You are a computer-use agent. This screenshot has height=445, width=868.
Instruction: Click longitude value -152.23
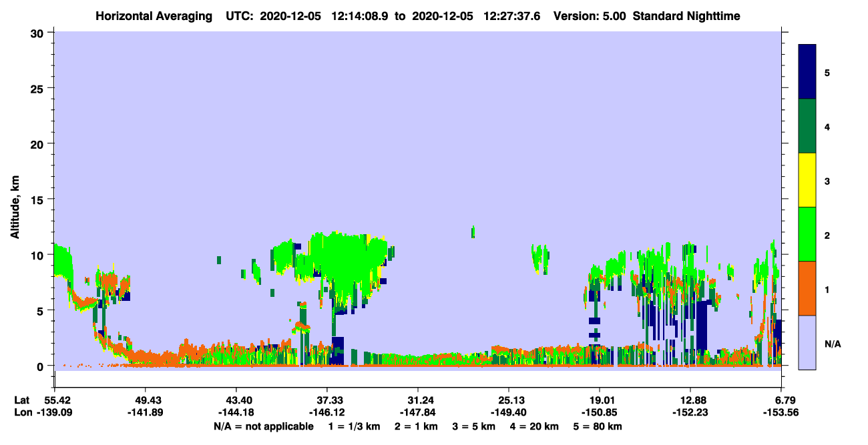click(690, 412)
